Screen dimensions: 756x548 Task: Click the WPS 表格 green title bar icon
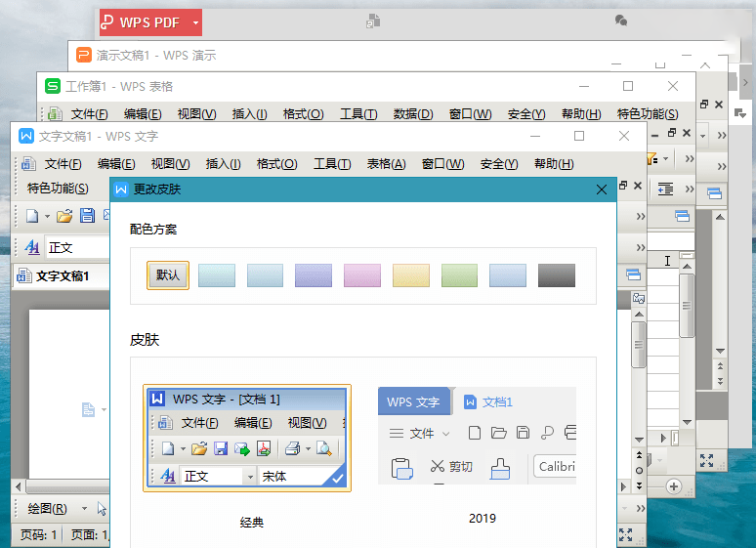tap(53, 86)
